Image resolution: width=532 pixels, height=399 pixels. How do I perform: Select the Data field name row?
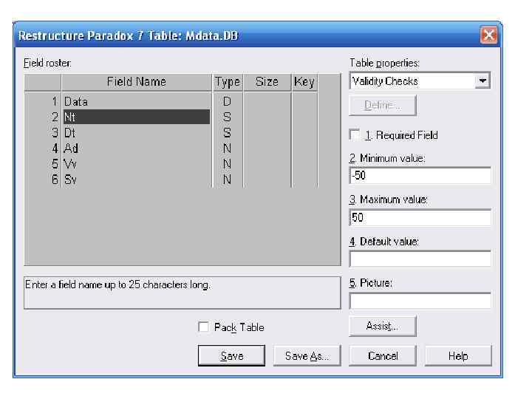point(137,101)
